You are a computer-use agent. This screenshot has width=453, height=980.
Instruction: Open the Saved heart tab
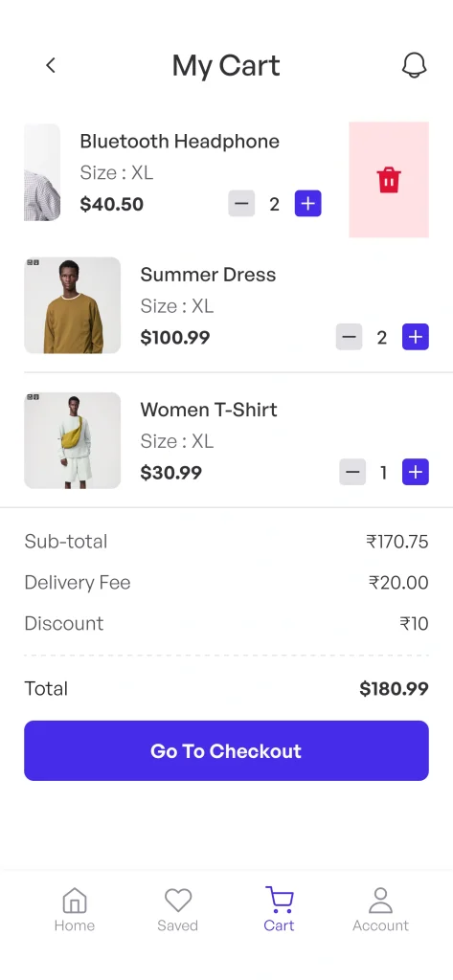(178, 910)
